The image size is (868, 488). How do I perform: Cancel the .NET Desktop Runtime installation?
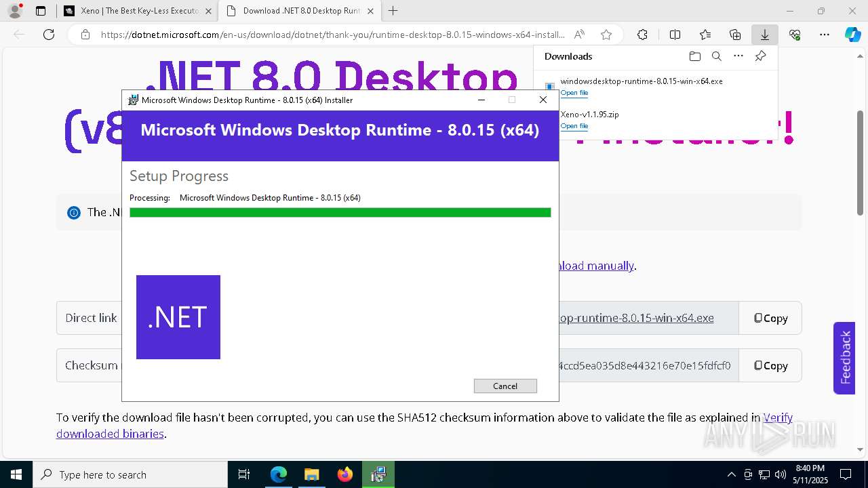[505, 386]
